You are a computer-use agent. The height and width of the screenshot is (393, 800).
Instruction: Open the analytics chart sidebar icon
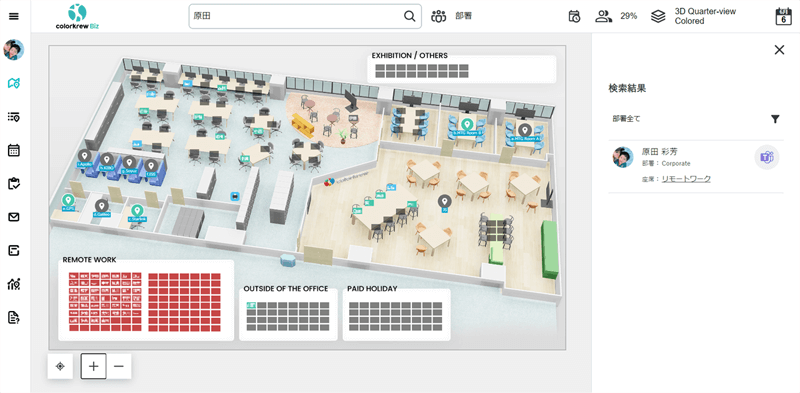click(x=14, y=284)
